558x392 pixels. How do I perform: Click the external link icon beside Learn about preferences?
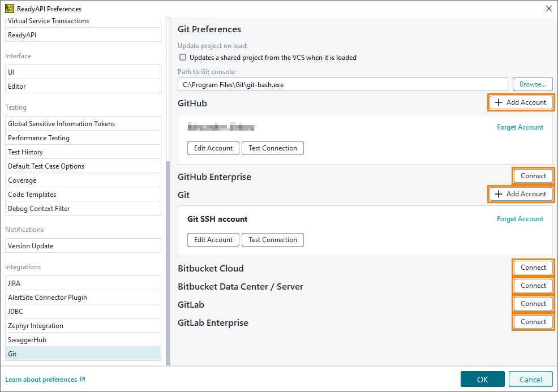click(x=83, y=380)
